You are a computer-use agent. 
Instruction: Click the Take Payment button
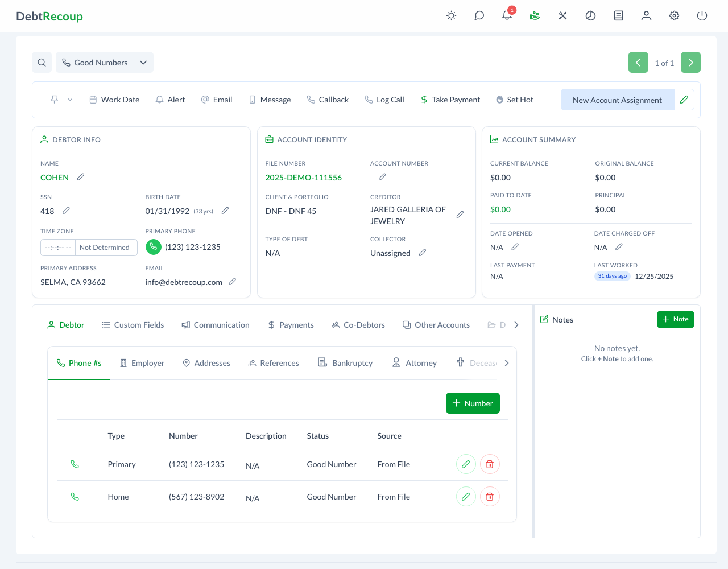tap(450, 100)
